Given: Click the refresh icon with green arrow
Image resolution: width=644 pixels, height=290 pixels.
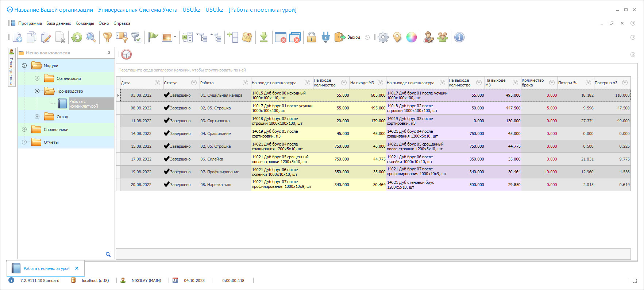Looking at the screenshot, I should pos(77,37).
